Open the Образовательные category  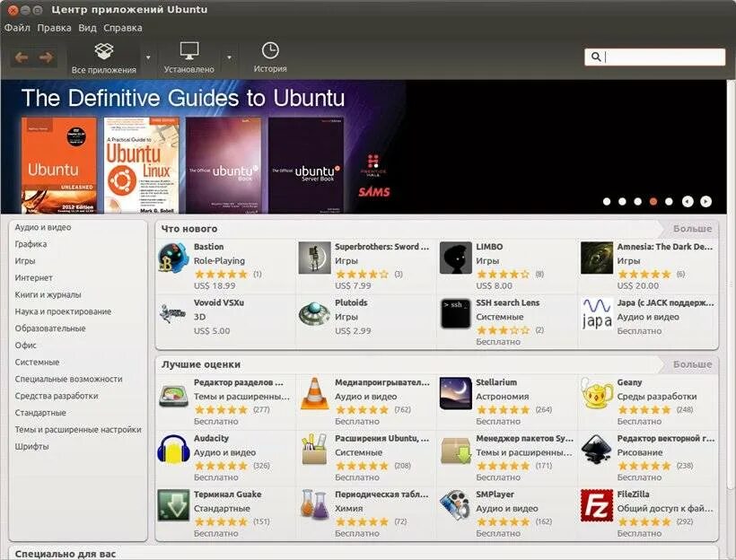pos(50,328)
